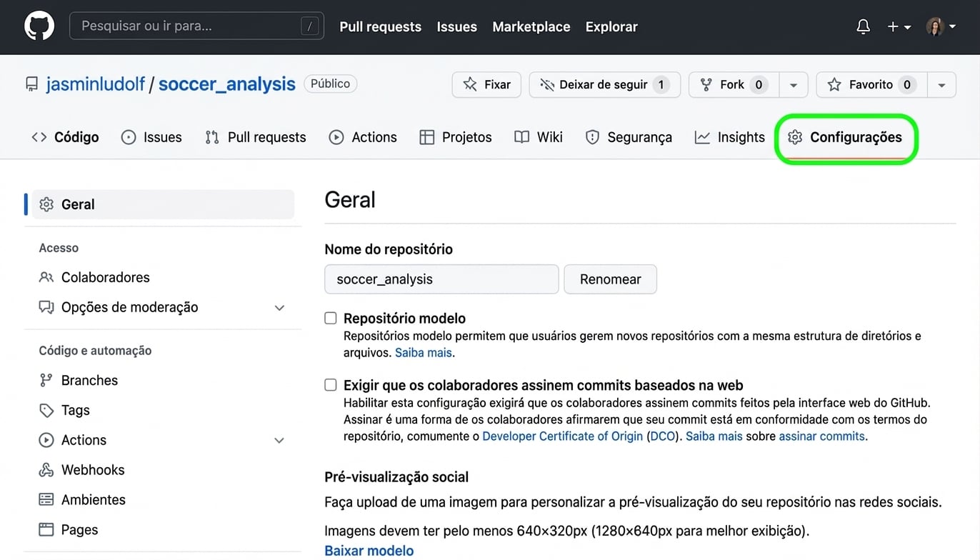Image resolution: width=980 pixels, height=560 pixels.
Task: Open Marketplace in the top navigation
Action: pos(531,26)
